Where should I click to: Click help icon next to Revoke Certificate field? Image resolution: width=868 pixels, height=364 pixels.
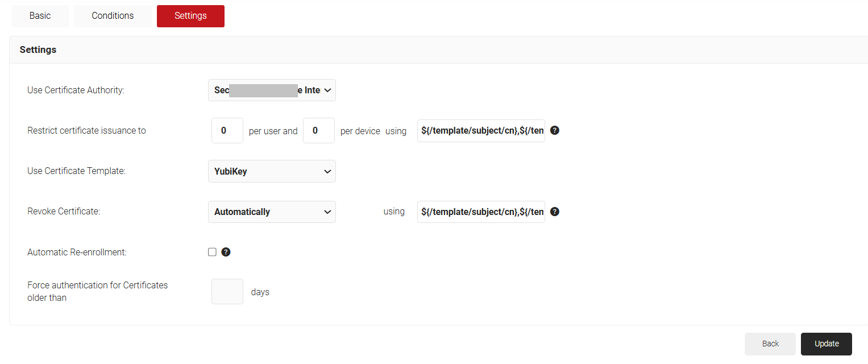[x=555, y=212]
